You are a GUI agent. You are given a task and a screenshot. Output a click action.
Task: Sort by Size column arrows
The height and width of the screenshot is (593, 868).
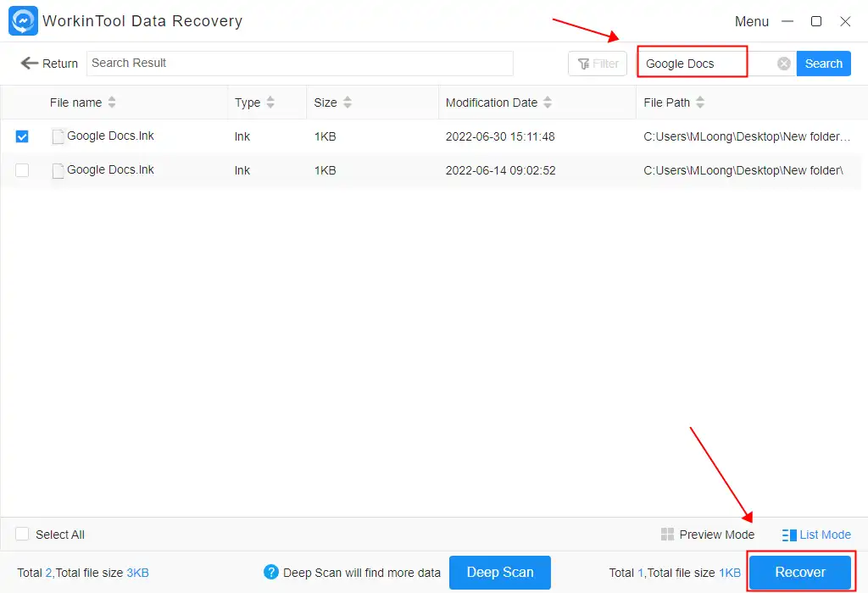pos(347,103)
